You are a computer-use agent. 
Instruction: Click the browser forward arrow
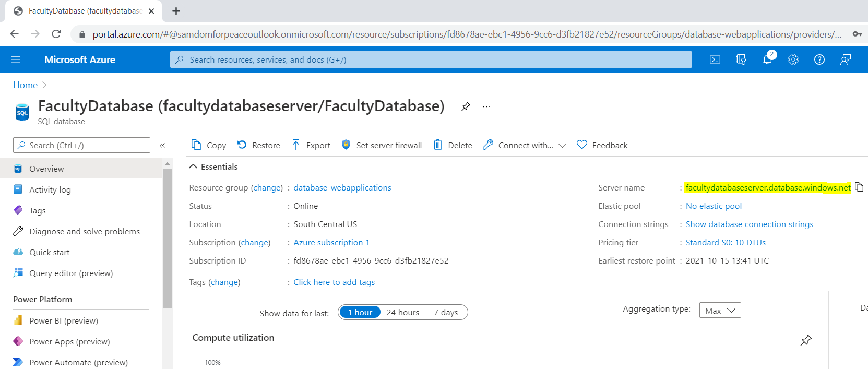click(x=35, y=34)
